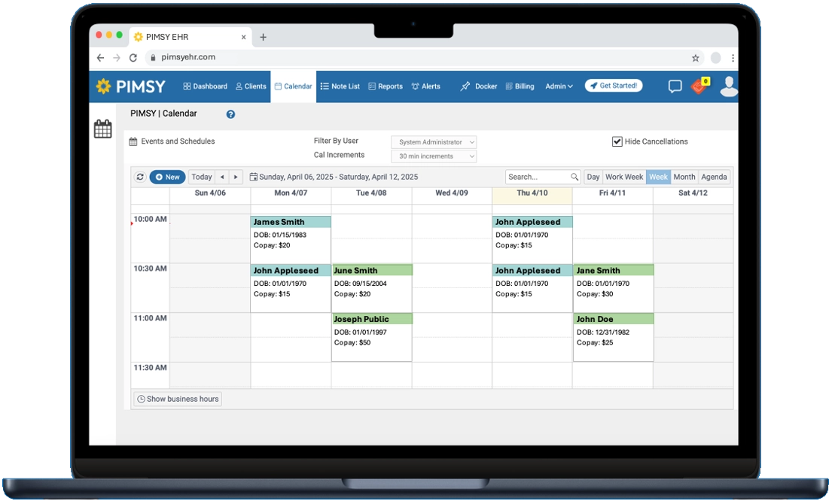Change the Cal Increments dropdown
The height and width of the screenshot is (504, 832).
click(433, 156)
